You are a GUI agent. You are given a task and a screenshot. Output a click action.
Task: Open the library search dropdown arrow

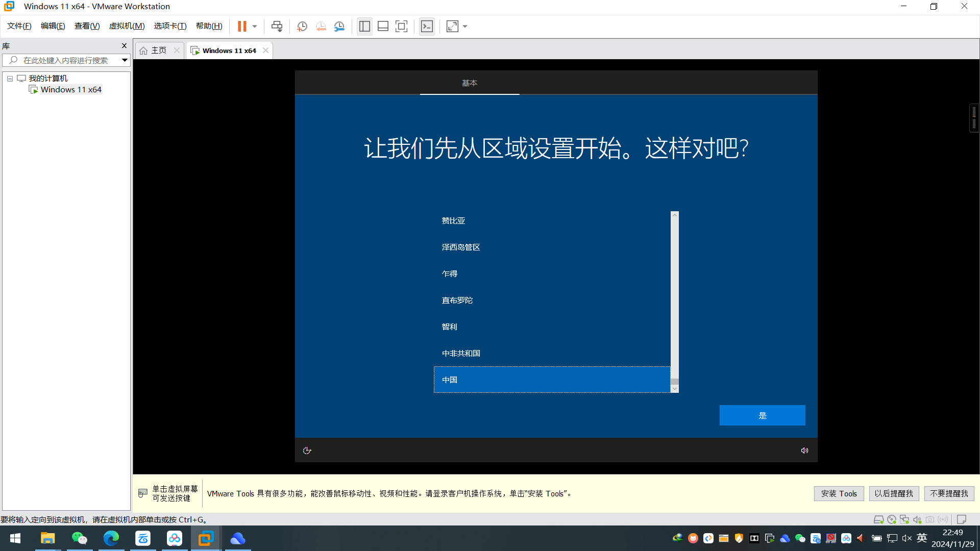(125, 60)
